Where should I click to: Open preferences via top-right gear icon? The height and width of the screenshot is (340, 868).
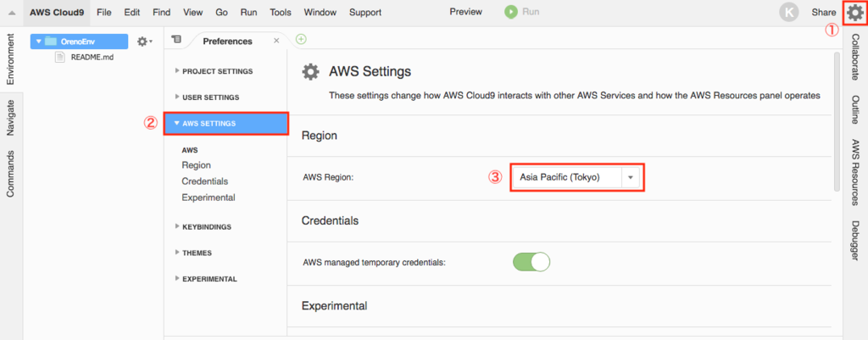[854, 13]
